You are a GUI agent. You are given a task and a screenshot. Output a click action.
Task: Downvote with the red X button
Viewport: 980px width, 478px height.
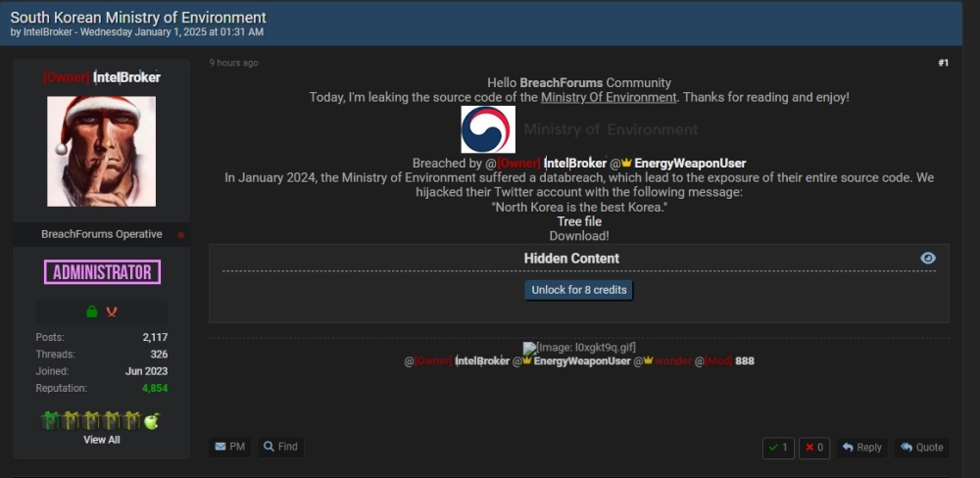pyautogui.click(x=814, y=448)
